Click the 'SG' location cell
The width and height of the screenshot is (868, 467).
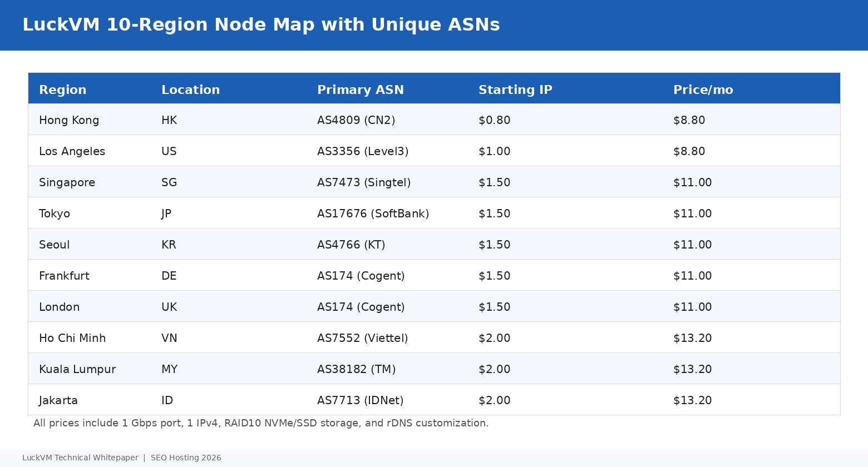pos(169,182)
